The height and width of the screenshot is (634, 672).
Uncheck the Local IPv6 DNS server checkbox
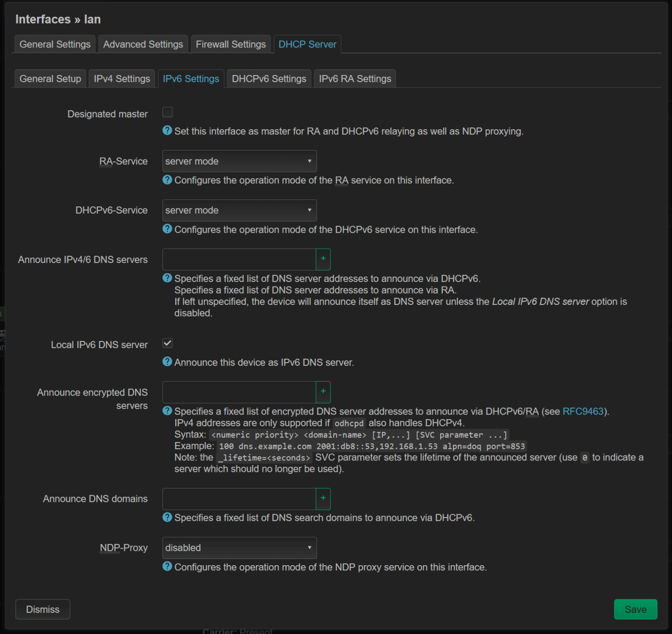tap(167, 343)
